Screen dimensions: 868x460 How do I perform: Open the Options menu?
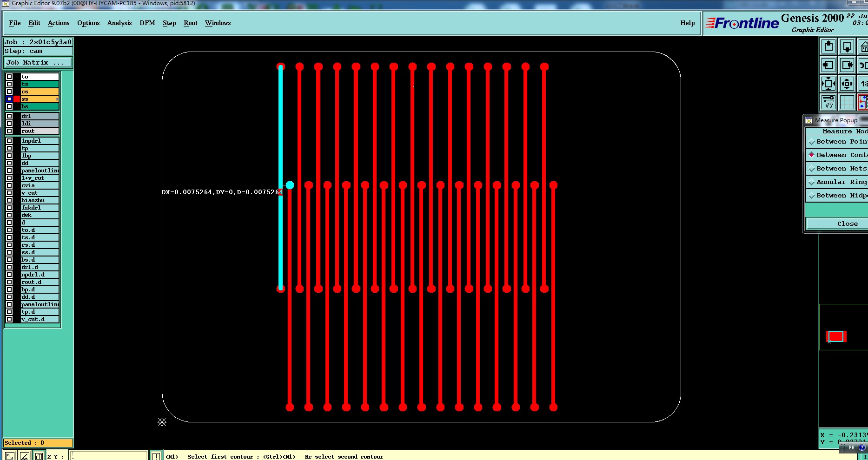click(88, 23)
